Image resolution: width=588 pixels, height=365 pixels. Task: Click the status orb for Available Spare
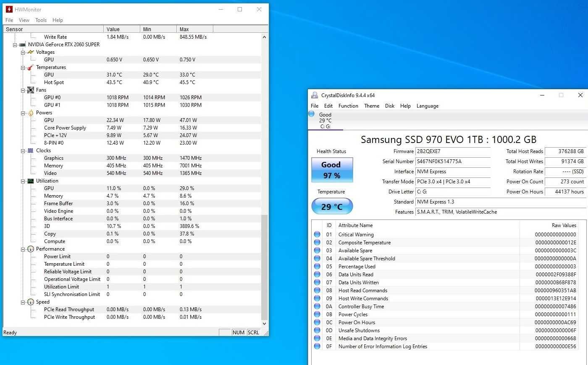click(x=317, y=251)
